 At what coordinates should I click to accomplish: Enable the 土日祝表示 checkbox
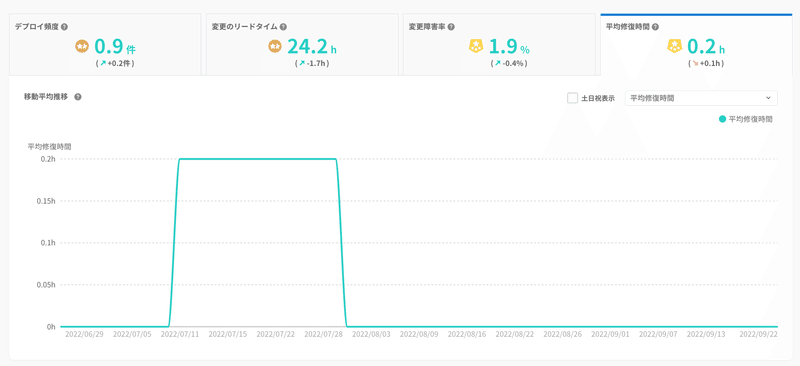[x=572, y=98]
